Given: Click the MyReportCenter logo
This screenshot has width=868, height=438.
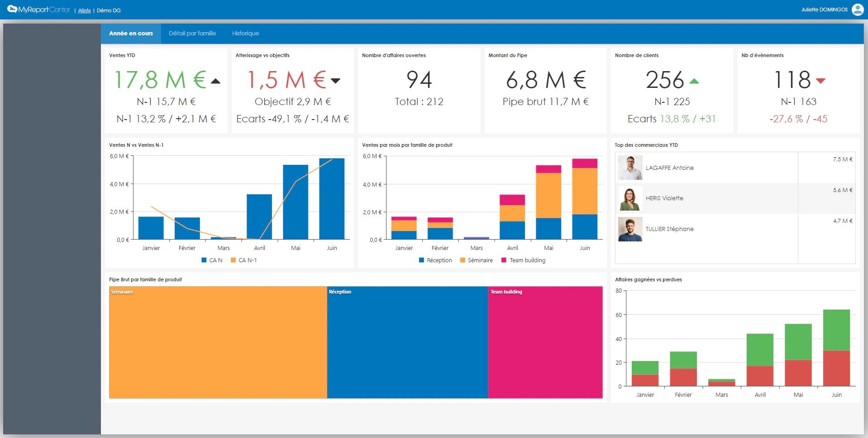Looking at the screenshot, I should pos(39,10).
